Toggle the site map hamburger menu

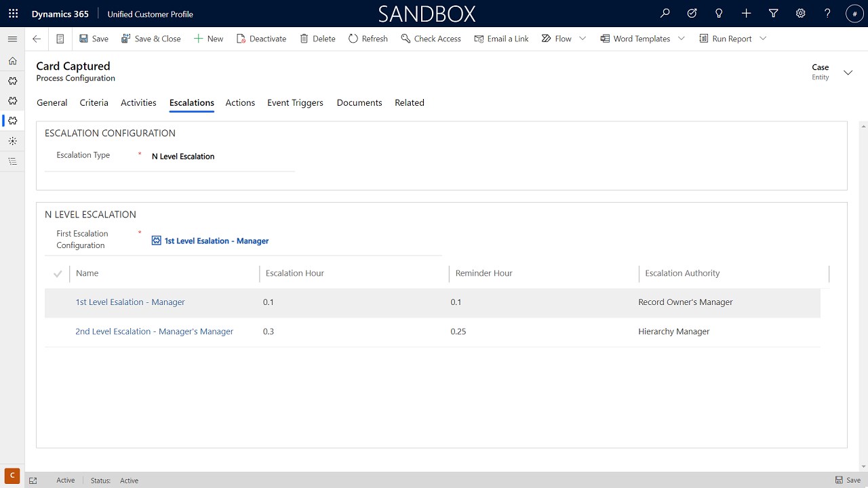coord(12,39)
